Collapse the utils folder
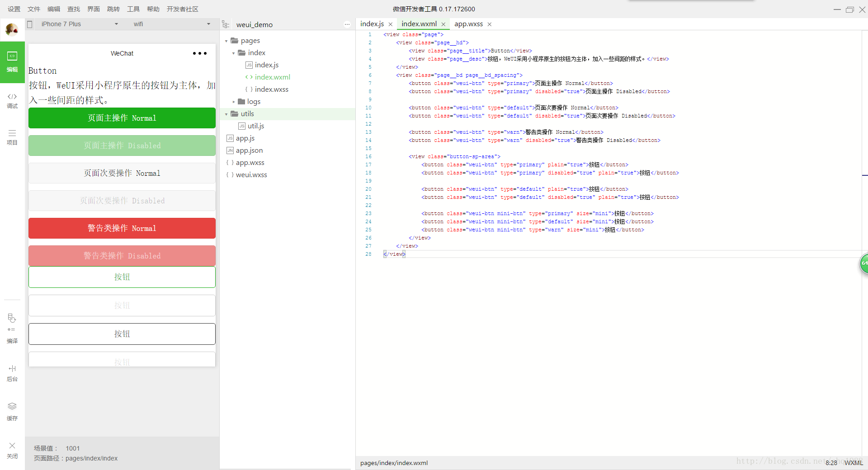 [226, 114]
